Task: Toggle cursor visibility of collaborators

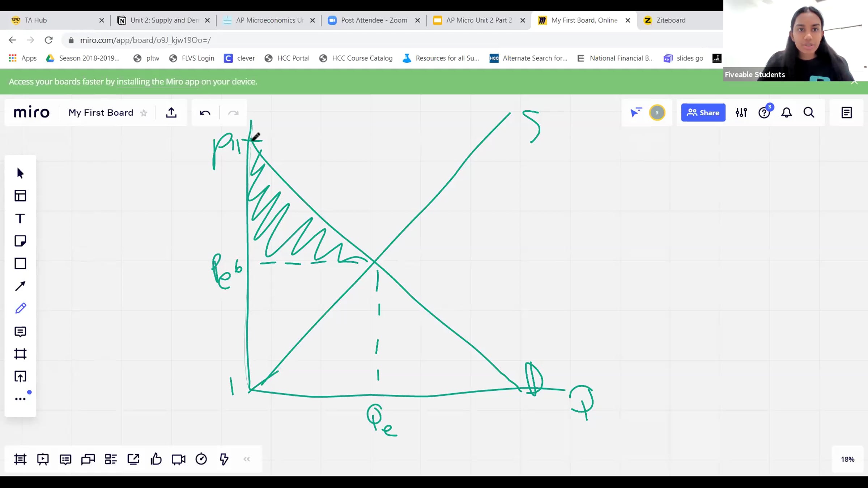Action: [636, 112]
